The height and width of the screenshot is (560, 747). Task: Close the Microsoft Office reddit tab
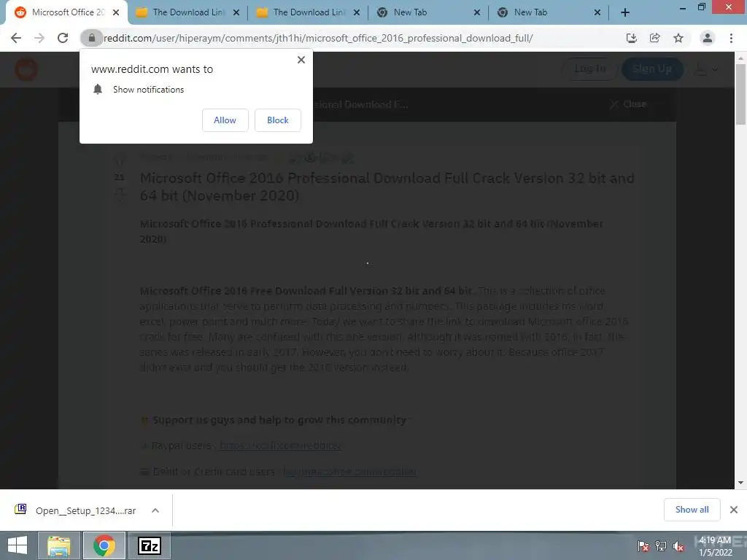pyautogui.click(x=116, y=12)
